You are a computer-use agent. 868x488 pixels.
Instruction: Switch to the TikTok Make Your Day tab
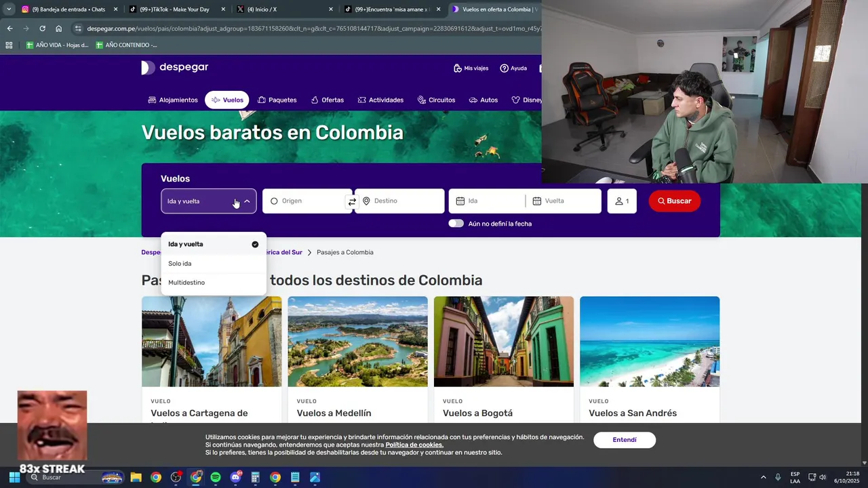(175, 9)
